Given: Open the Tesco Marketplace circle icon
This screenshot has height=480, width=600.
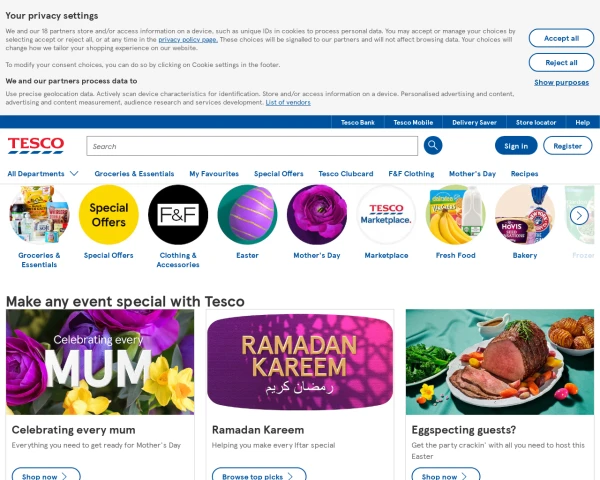Looking at the screenshot, I should tap(386, 215).
